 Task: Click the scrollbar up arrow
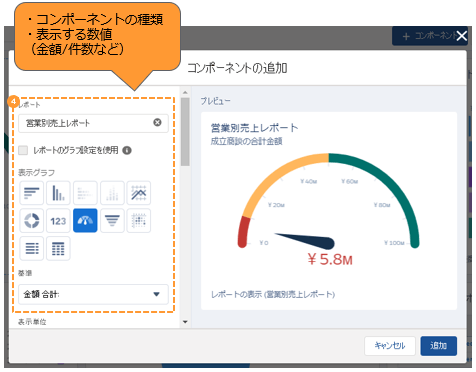(185, 92)
